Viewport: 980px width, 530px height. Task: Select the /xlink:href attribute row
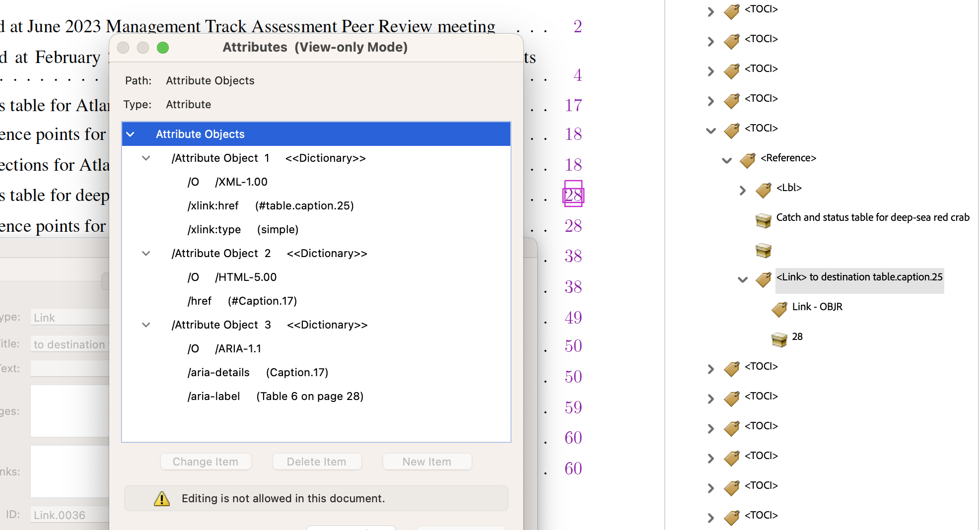(x=271, y=205)
